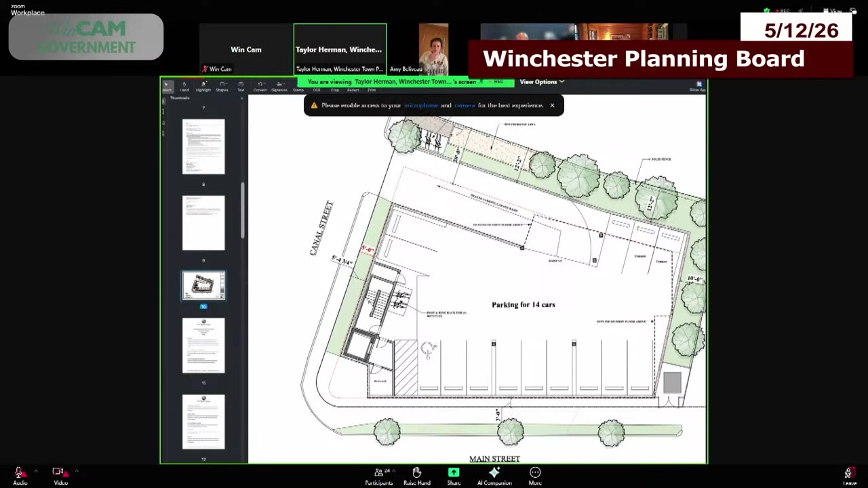Click the 'You are viewing Taylor Herman' banner
This screenshot has height=488, width=868.
pyautogui.click(x=406, y=82)
